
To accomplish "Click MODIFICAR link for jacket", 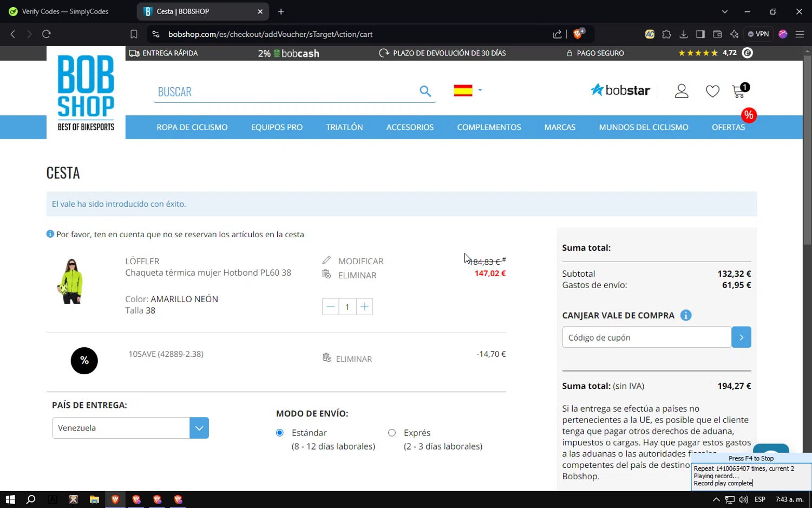I will click(x=361, y=261).
